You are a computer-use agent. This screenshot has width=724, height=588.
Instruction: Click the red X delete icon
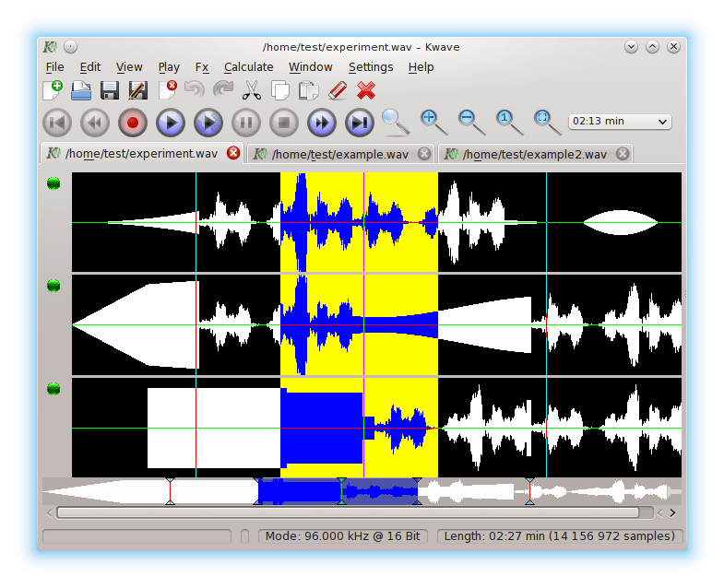366,90
